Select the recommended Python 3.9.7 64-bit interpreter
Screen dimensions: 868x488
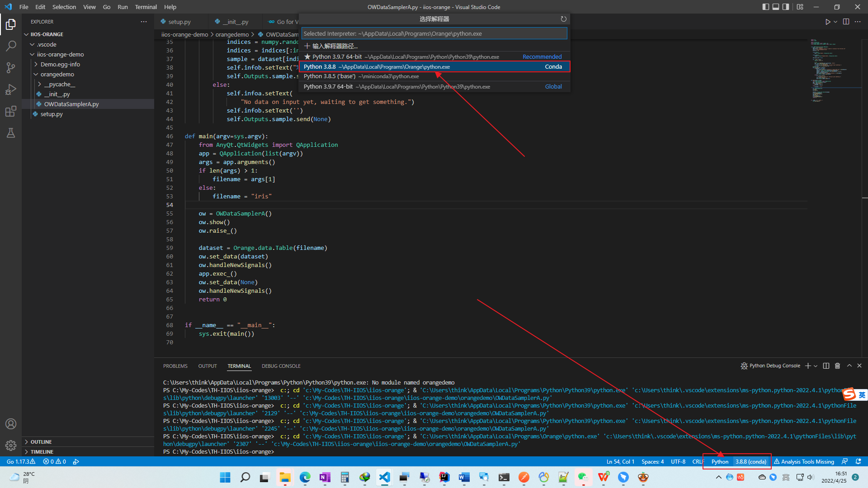(x=434, y=56)
